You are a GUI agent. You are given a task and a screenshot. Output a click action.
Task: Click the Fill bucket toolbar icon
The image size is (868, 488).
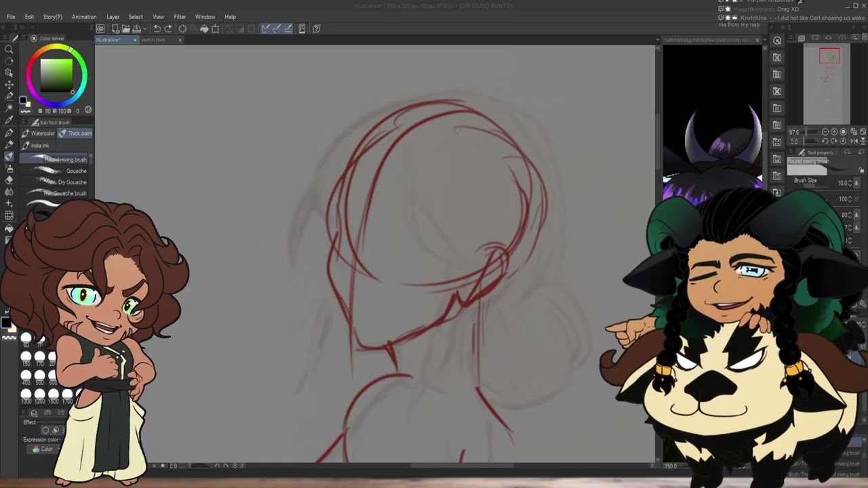(204, 28)
